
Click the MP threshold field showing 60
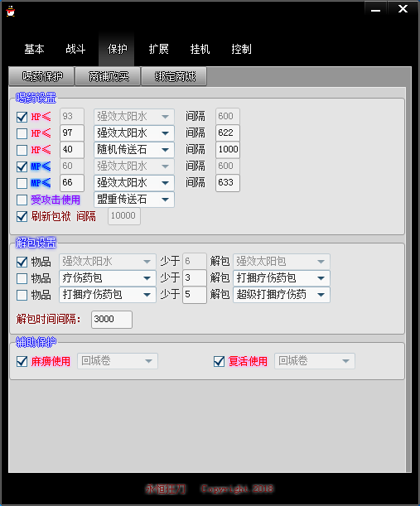coord(72,166)
